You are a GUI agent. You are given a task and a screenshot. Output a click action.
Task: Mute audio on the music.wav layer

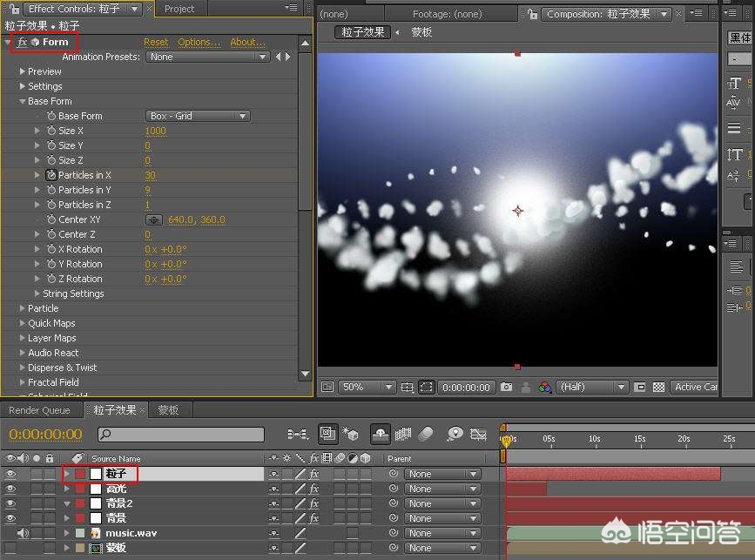tap(23, 533)
